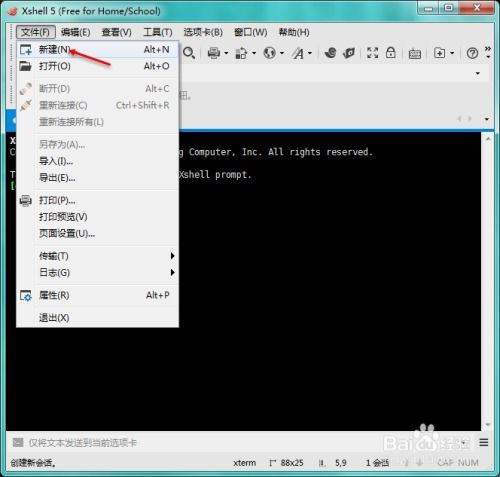Click the keyboard icon in toolbar
Image resolution: width=500 pixels, height=477 pixels.
(x=415, y=53)
